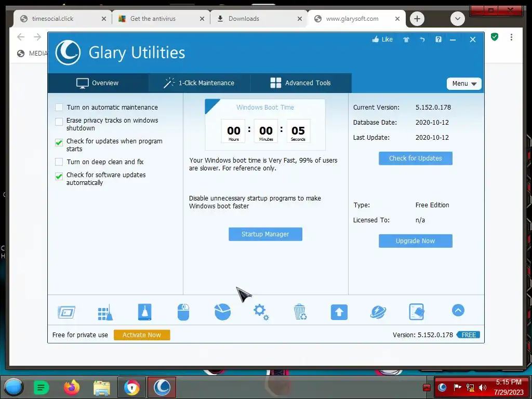Screen dimensions: 532x399
Task: Open the Disk Cleaner monitor icon
Action: tap(66, 312)
